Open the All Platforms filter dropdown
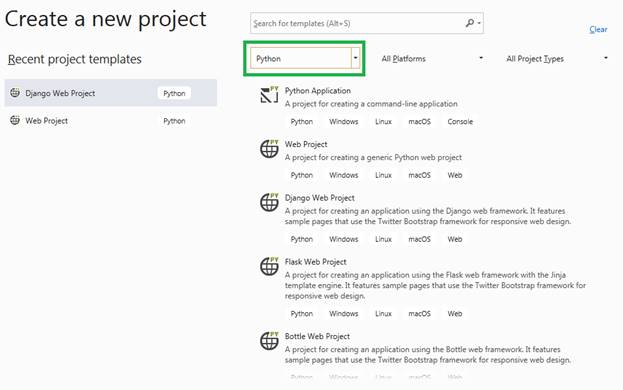Image resolution: width=623 pixels, height=390 pixels. point(432,59)
